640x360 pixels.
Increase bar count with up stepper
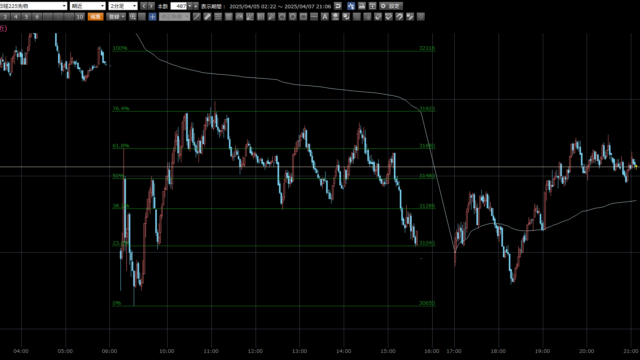pos(196,6)
